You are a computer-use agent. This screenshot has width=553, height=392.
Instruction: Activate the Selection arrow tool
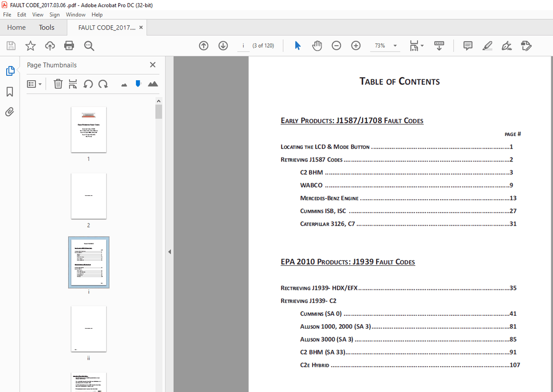click(x=298, y=45)
